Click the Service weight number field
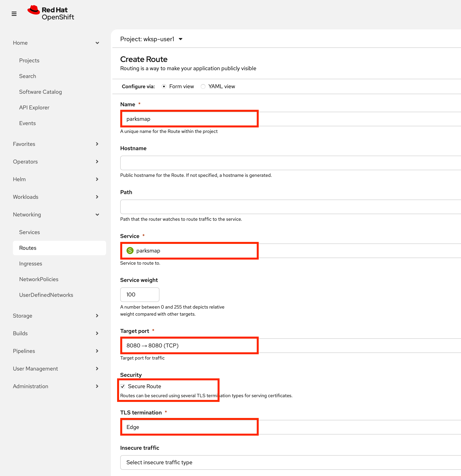The width and height of the screenshot is (461, 476). [x=140, y=294]
